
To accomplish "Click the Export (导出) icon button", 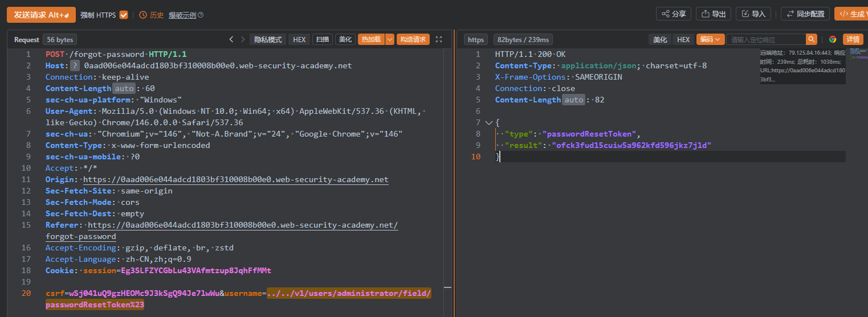I will tap(714, 14).
